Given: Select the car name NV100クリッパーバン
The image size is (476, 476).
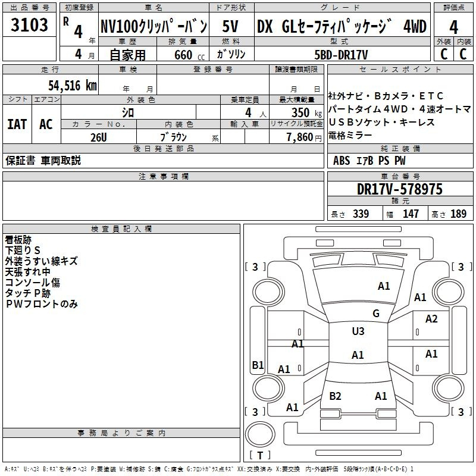Looking at the screenshot, I should point(154,26).
